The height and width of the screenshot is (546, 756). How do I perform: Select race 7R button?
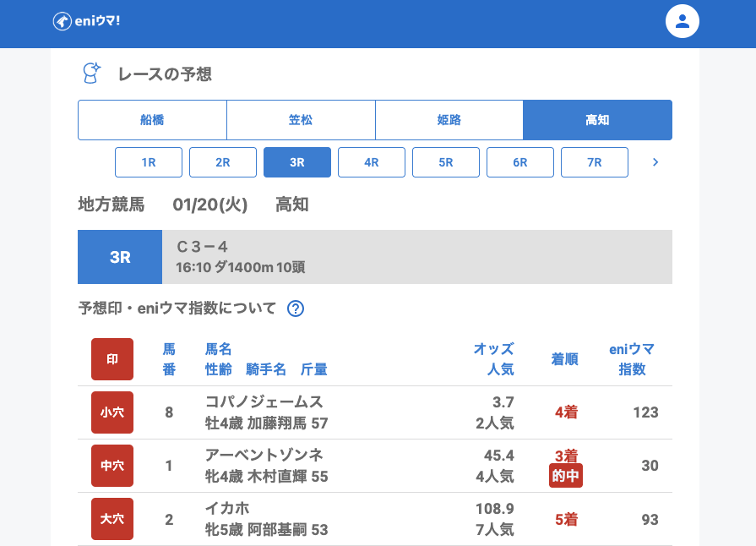595,162
